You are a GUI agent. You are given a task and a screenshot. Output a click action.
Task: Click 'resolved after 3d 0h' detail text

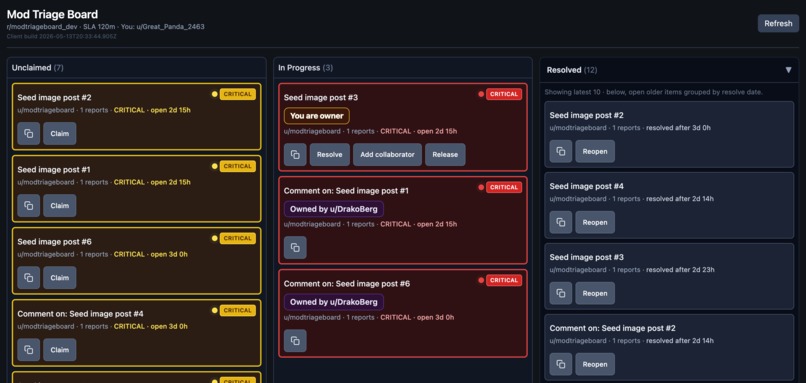[x=679, y=128]
